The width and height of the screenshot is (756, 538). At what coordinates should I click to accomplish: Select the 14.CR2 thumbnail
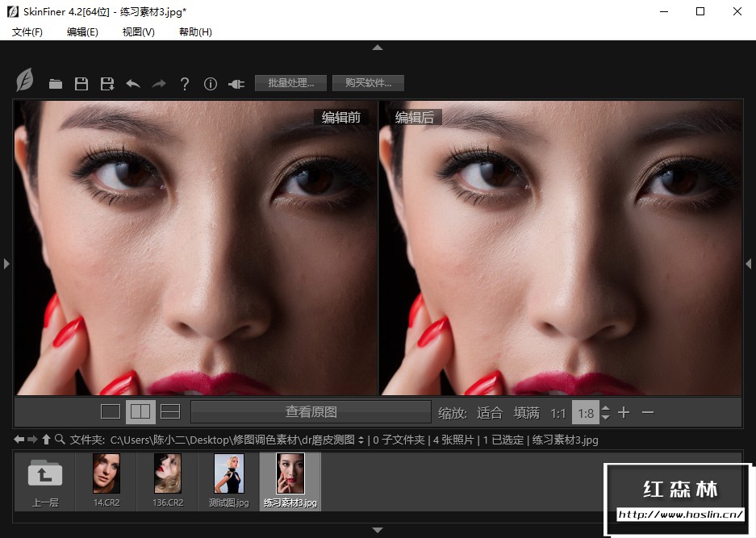coord(106,481)
